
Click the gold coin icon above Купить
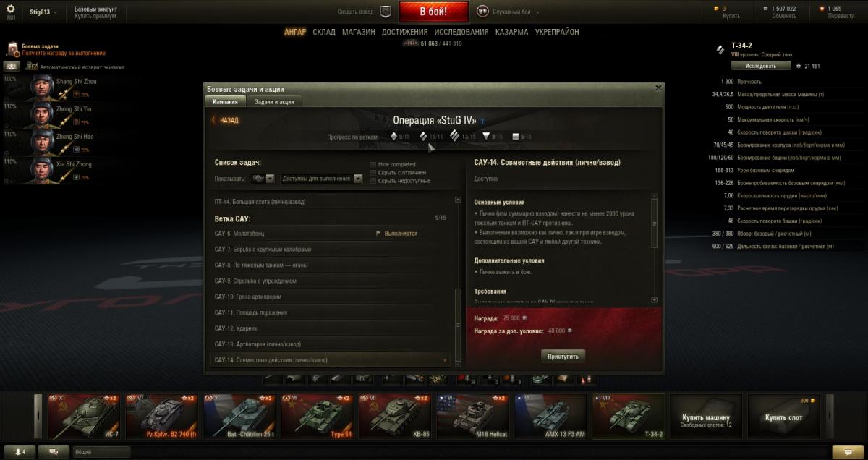[x=715, y=9]
